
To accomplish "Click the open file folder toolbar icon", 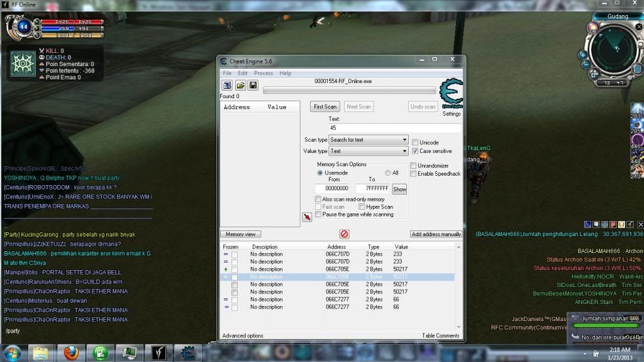I will (x=240, y=85).
